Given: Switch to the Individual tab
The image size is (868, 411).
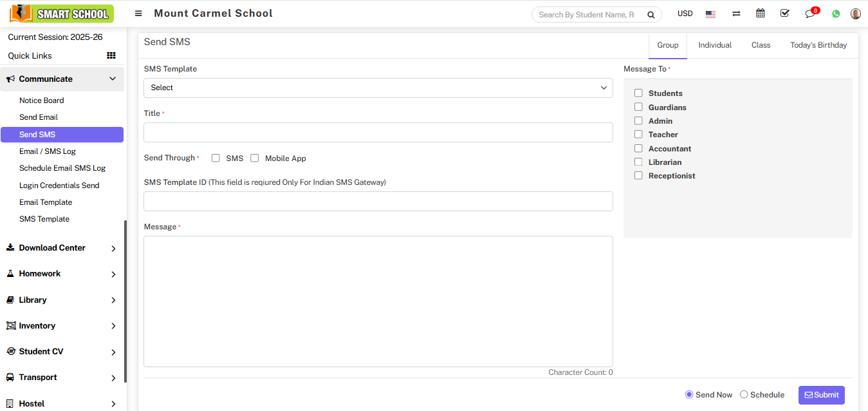Looking at the screenshot, I should (x=715, y=45).
